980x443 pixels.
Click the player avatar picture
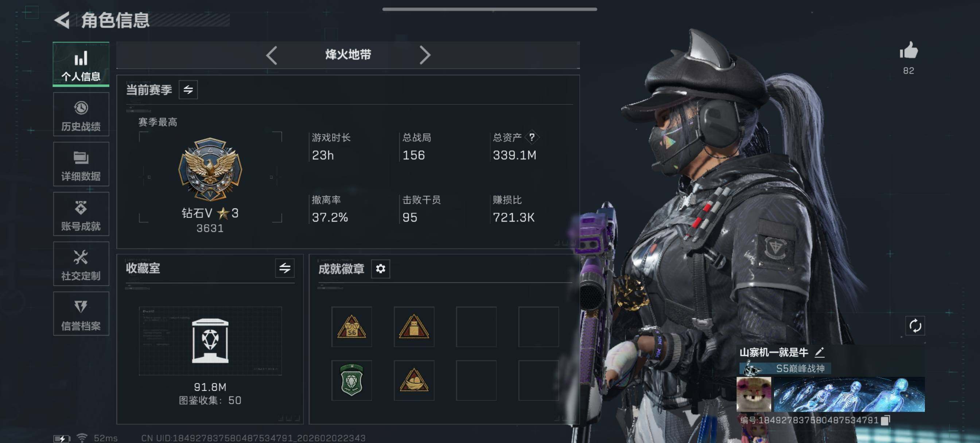pos(754,394)
